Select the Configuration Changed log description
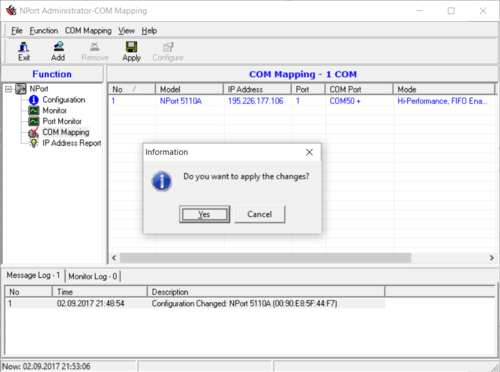 [244, 304]
